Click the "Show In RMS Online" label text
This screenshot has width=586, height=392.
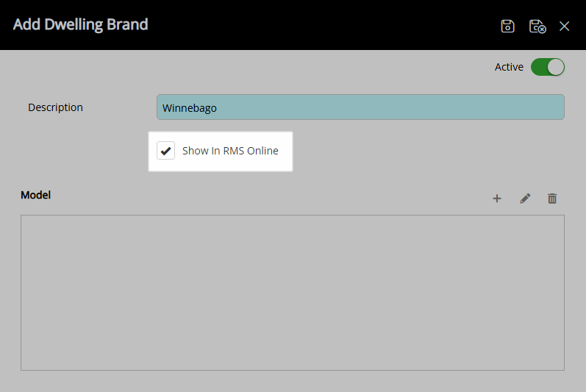tap(230, 151)
